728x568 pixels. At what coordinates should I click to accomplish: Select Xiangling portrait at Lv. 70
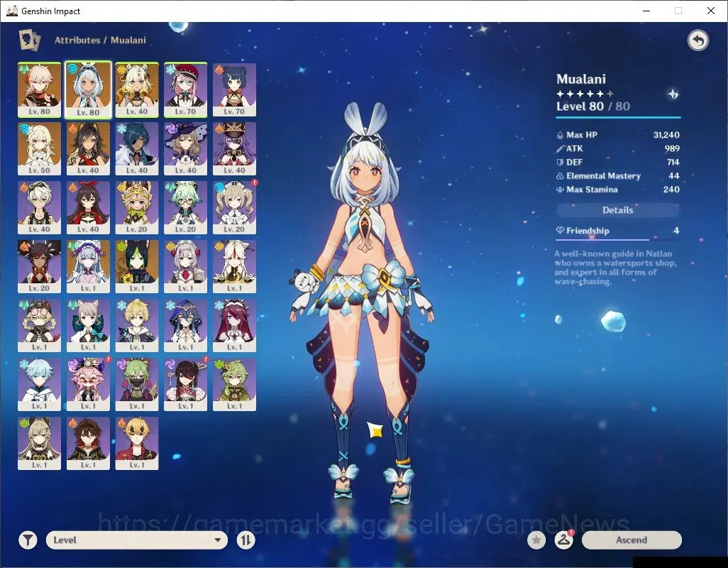[x=234, y=89]
